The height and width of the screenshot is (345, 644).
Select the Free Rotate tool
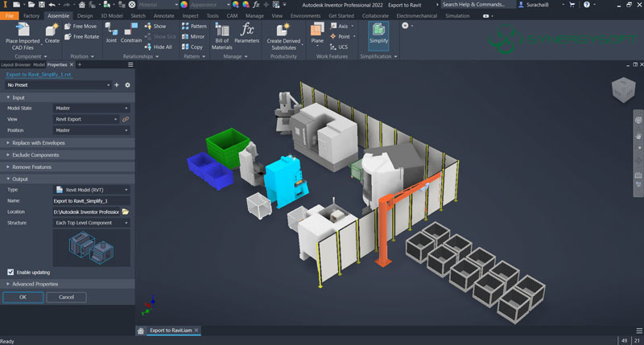[x=81, y=36]
